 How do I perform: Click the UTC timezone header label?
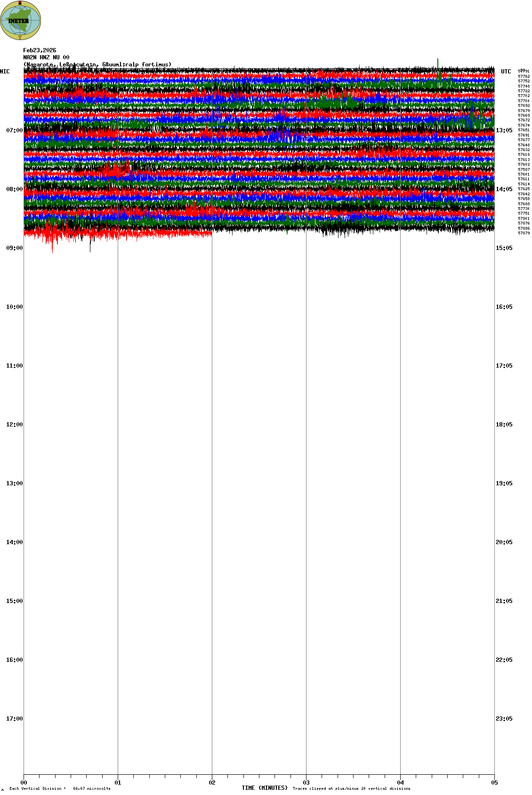pyautogui.click(x=506, y=72)
